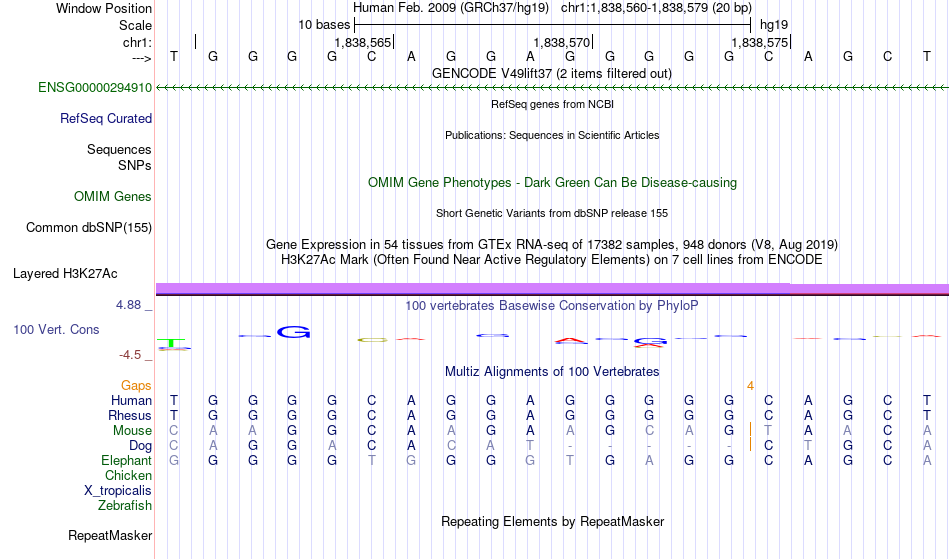Open the RefSeq Curated track label
Image resolution: width=950 pixels, height=559 pixels.
tap(106, 119)
